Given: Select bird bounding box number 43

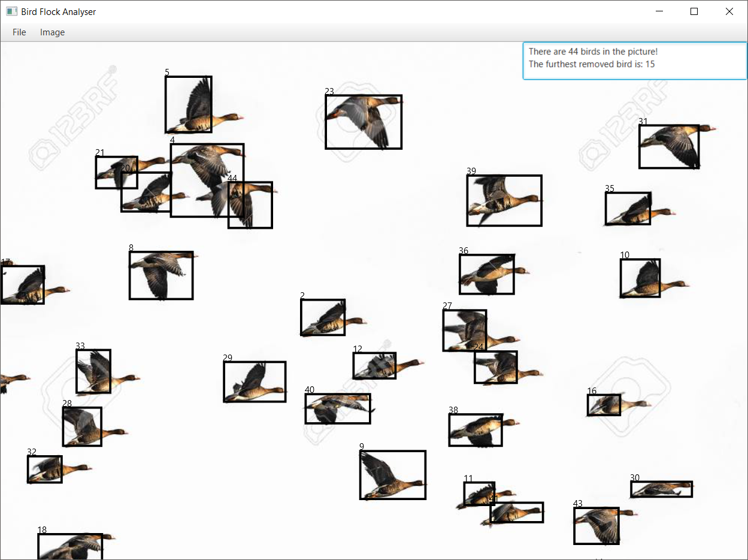Looking at the screenshot, I should (596, 525).
